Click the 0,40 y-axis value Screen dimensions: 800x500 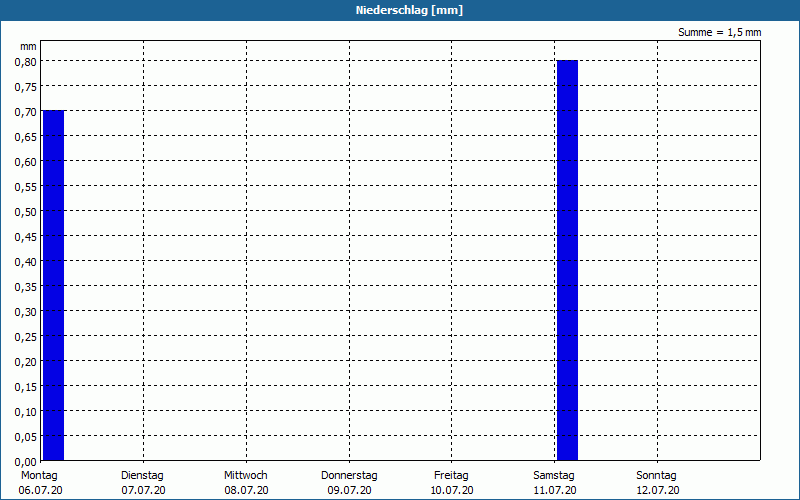[x=26, y=262]
